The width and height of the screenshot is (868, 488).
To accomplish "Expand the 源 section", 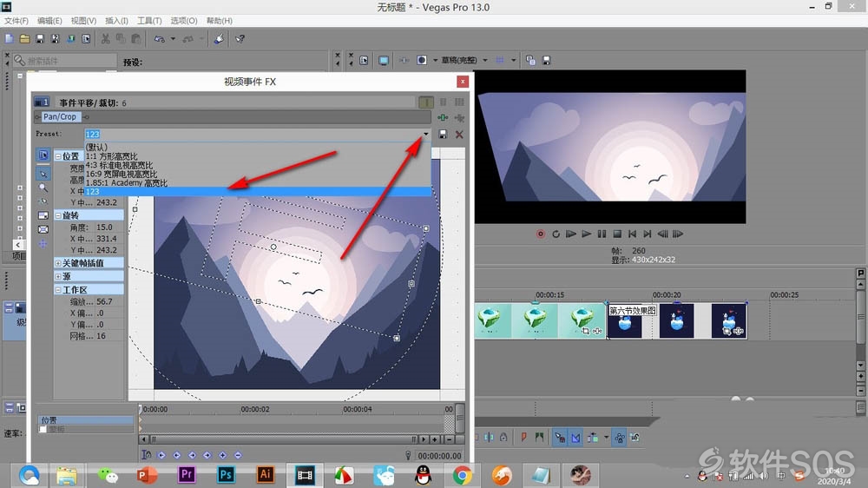I will coord(58,276).
